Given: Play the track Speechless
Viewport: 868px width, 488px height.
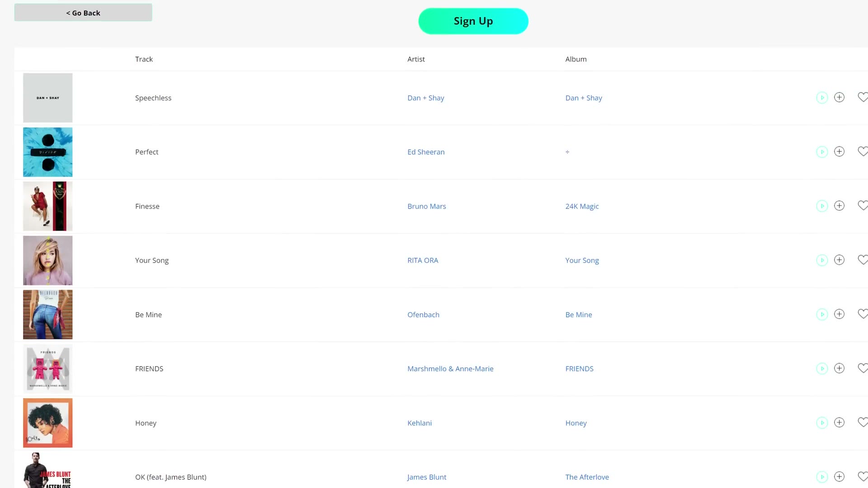Looking at the screenshot, I should point(822,98).
